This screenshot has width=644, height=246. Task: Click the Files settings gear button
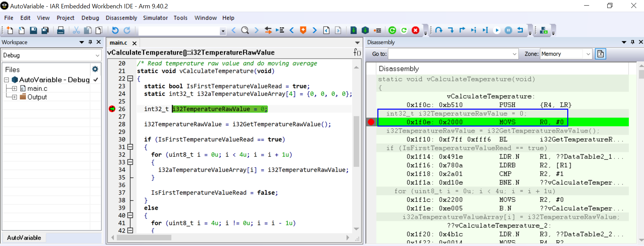click(95, 69)
